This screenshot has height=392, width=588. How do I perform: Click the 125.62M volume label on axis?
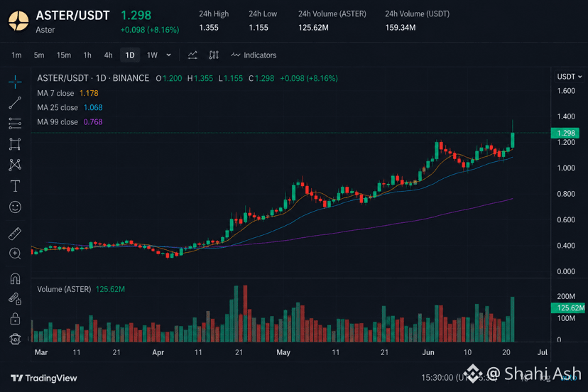tap(568, 308)
